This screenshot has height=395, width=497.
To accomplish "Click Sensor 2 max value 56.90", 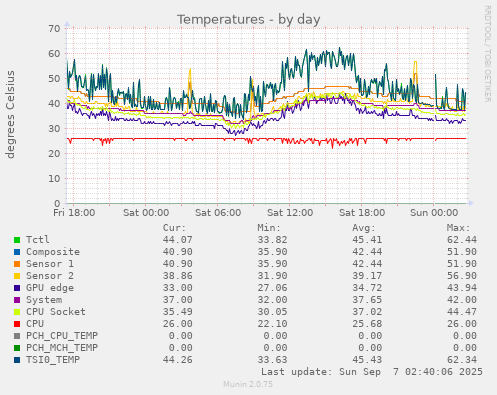I will pyautogui.click(x=462, y=276).
